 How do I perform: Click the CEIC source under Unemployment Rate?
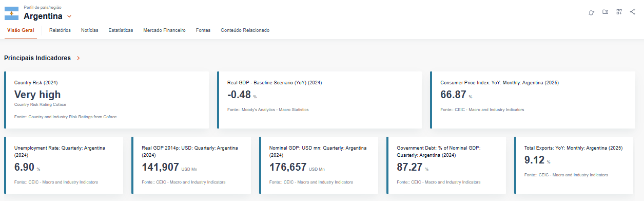(x=56, y=182)
